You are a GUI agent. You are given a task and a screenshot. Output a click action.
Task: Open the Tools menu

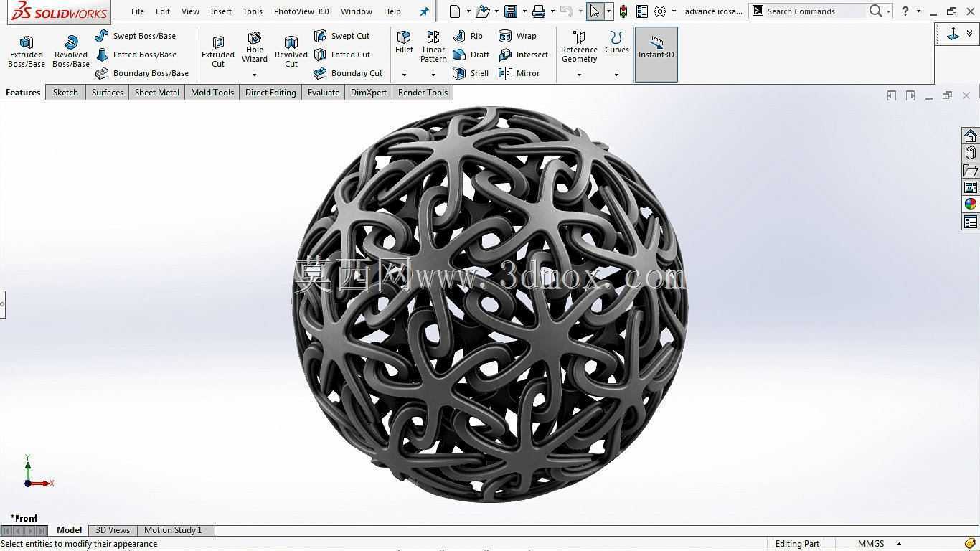click(x=253, y=11)
